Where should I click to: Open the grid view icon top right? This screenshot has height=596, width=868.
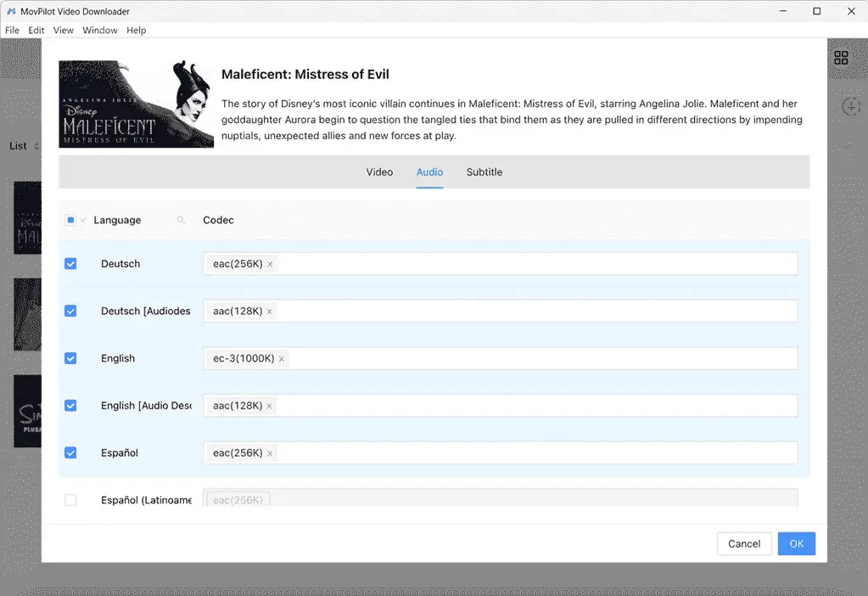point(842,58)
